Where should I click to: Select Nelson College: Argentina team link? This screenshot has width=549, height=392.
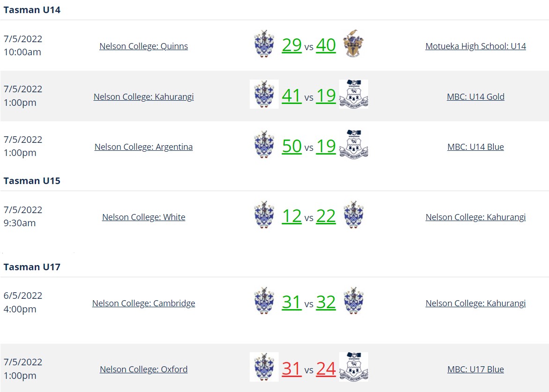[143, 147]
